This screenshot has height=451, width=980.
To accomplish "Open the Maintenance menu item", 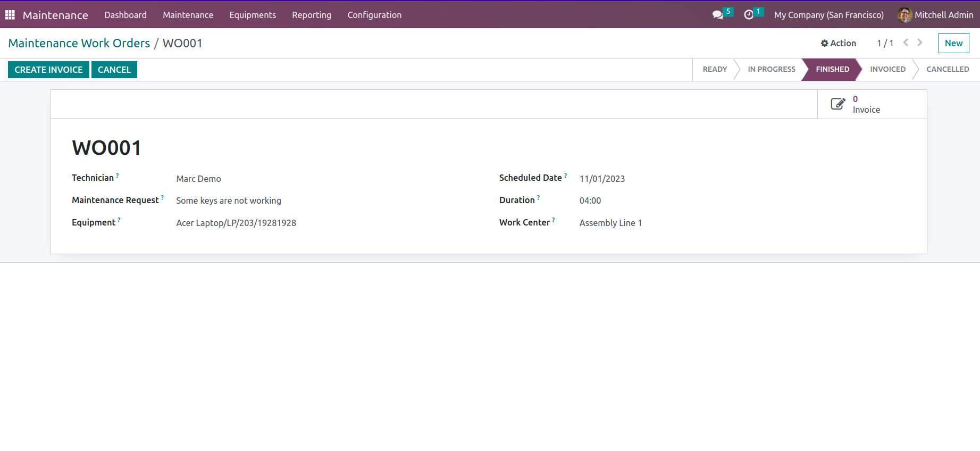I will pos(188,15).
